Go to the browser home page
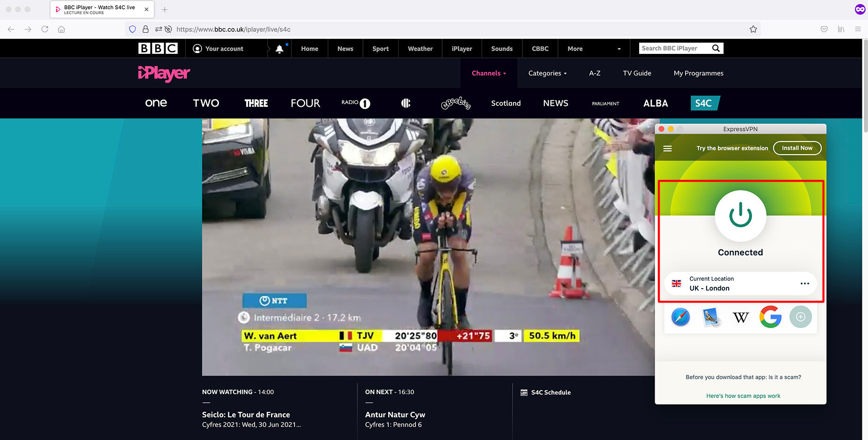Screen dimensions: 868x440 click(61, 29)
